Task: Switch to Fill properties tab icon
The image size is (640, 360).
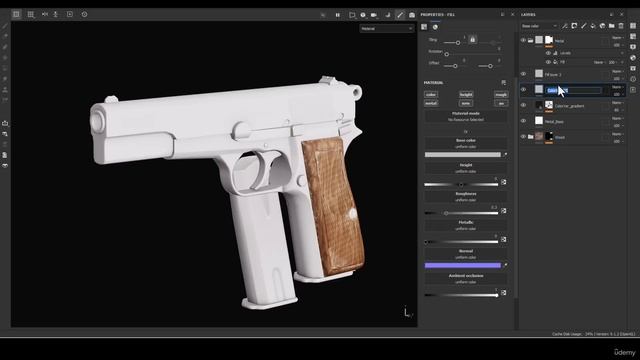Action: [x=424, y=27]
